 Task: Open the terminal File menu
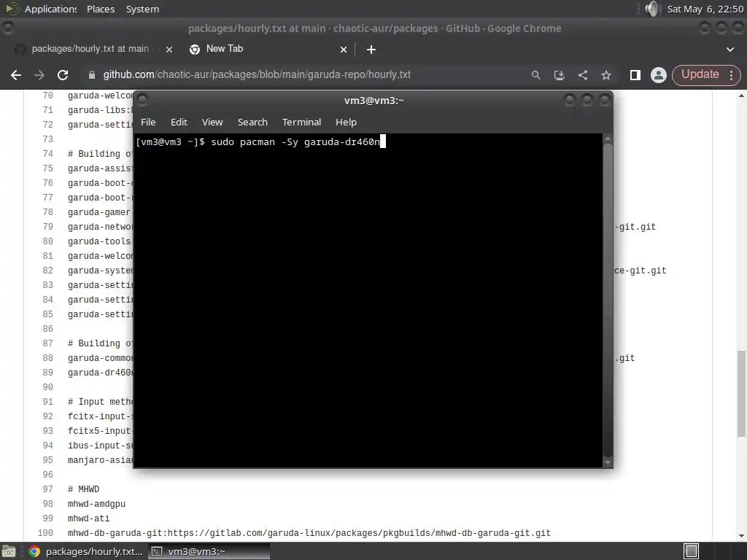[x=148, y=122]
